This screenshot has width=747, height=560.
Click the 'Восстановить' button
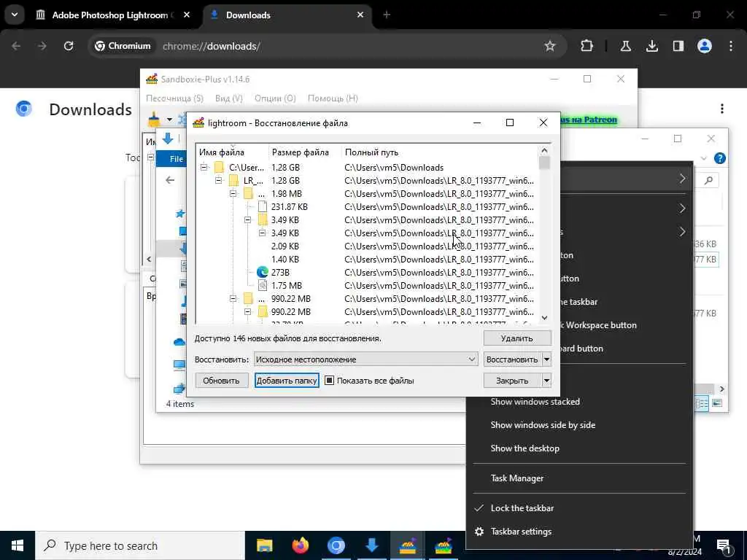[x=512, y=359]
